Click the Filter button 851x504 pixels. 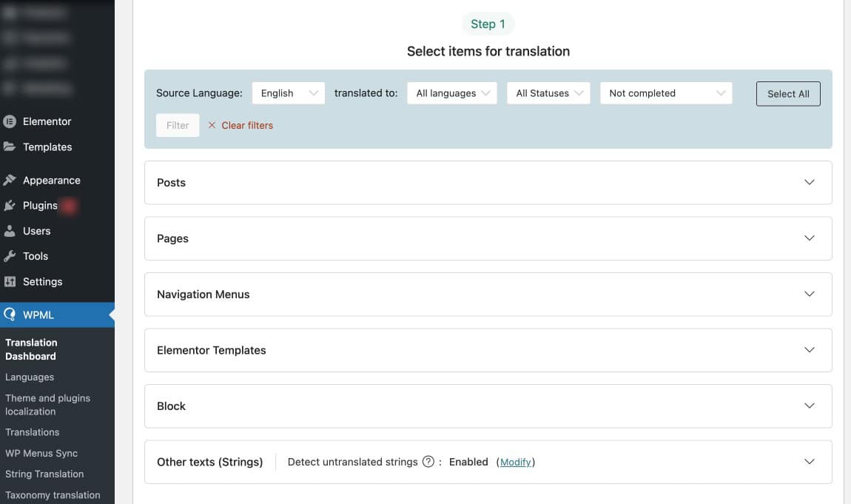[x=178, y=125]
